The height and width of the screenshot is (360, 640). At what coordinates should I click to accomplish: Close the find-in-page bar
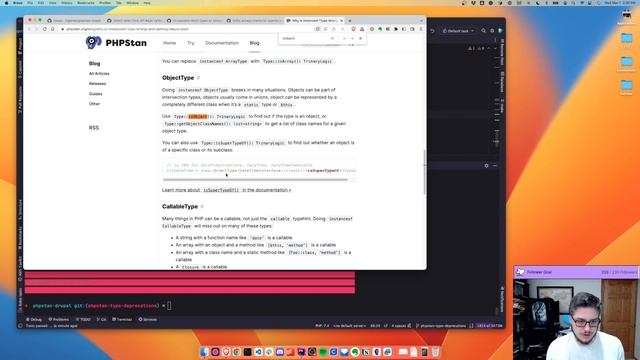coord(360,38)
